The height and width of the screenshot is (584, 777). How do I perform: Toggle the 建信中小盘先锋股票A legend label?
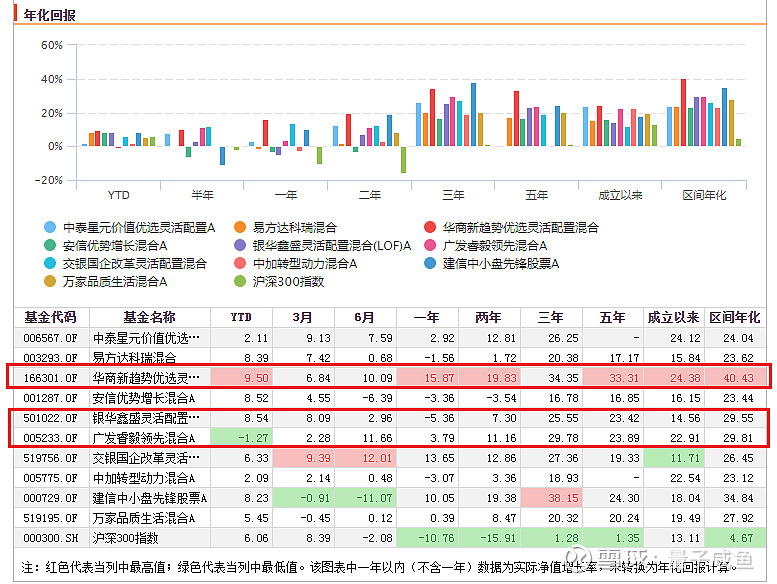(500, 263)
